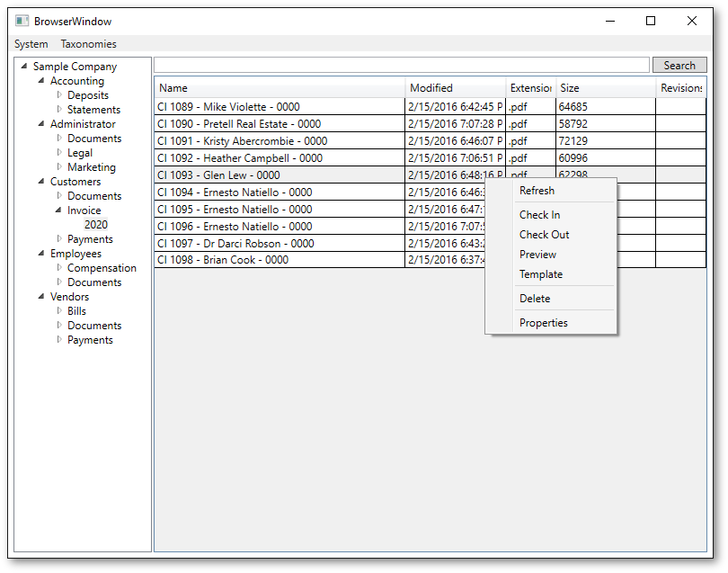Maximize the BrowserWindow
The width and height of the screenshot is (728, 573).
point(651,21)
